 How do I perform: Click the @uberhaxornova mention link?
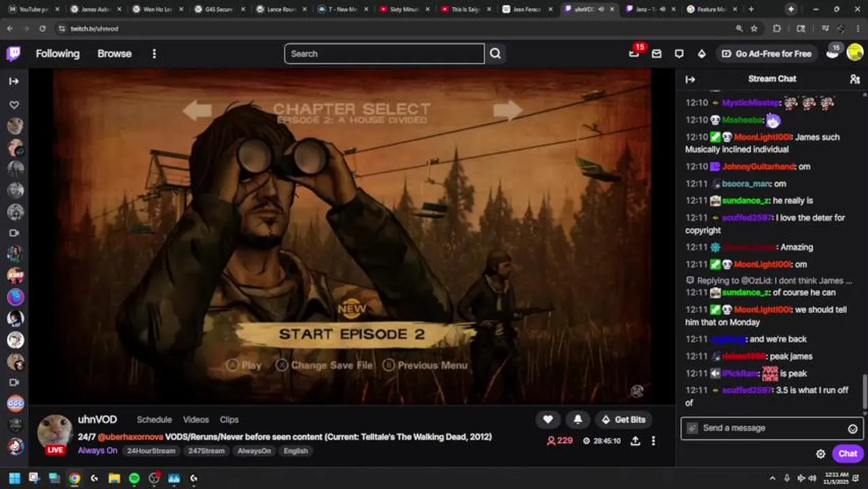(x=130, y=437)
